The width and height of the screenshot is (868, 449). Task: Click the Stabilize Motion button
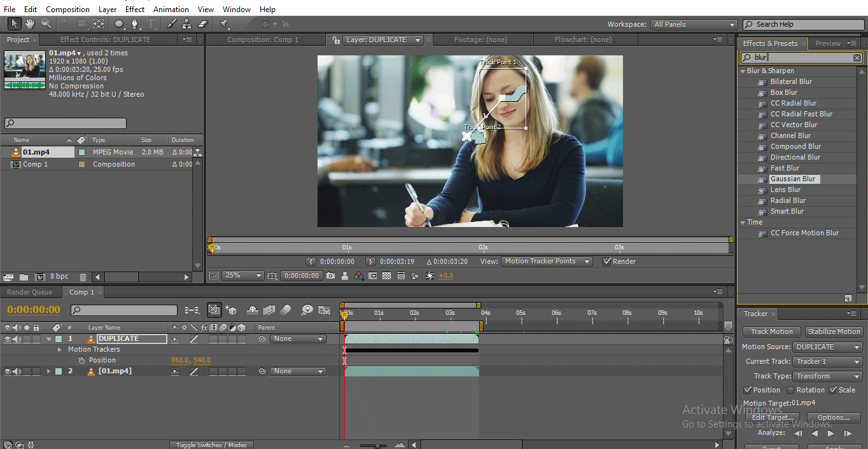coord(834,332)
